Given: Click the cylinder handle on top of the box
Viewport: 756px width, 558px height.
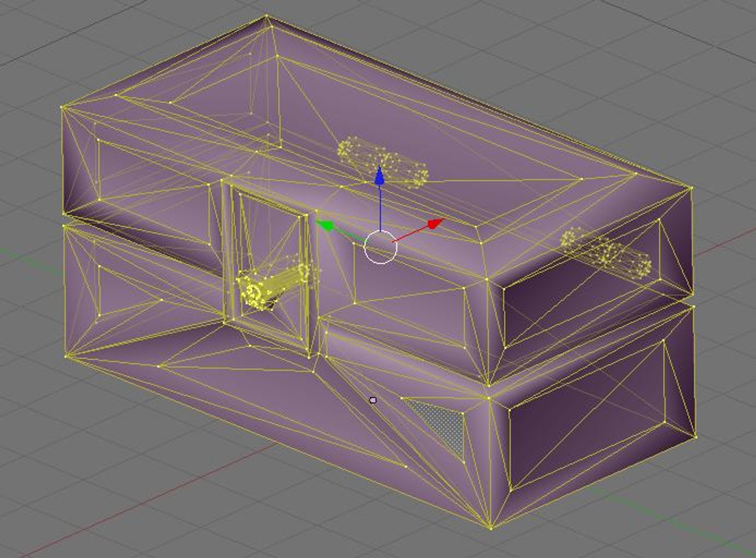Looking at the screenshot, I should 383,163.
